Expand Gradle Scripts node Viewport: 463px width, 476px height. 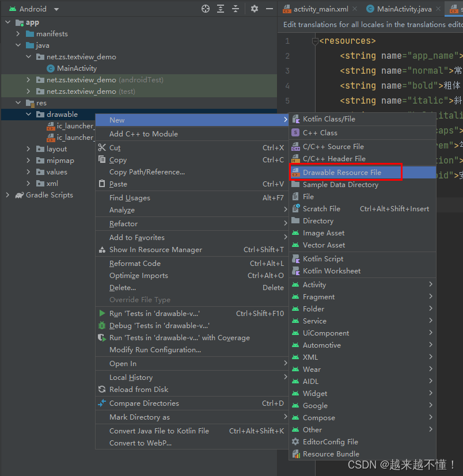coord(8,195)
